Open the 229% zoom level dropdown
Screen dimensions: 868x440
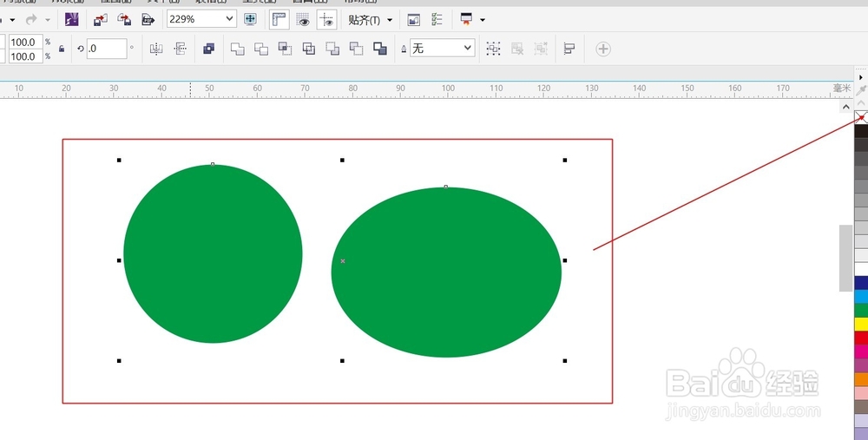(x=230, y=19)
